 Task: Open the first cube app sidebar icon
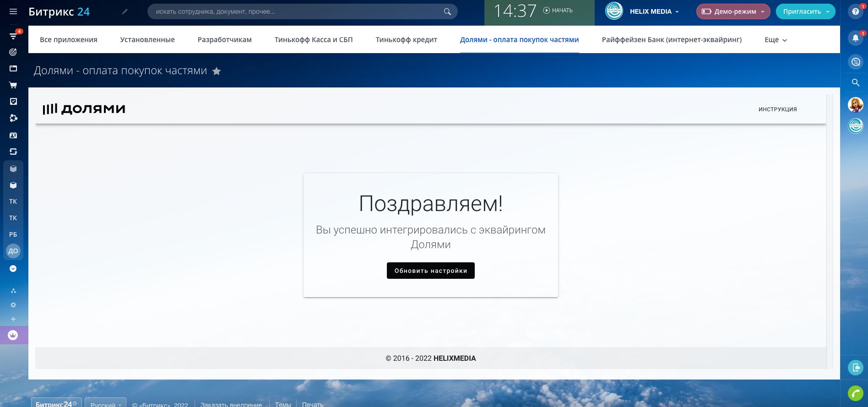[x=13, y=168]
